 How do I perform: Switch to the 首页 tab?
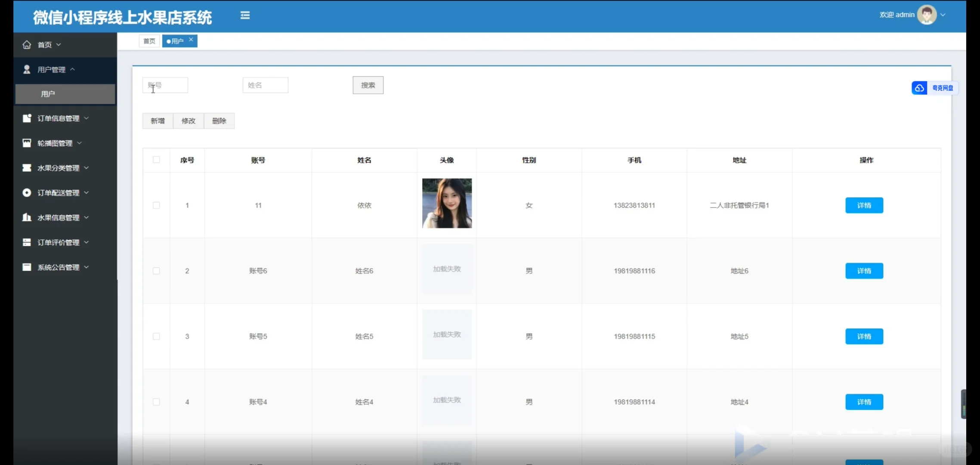(x=149, y=41)
